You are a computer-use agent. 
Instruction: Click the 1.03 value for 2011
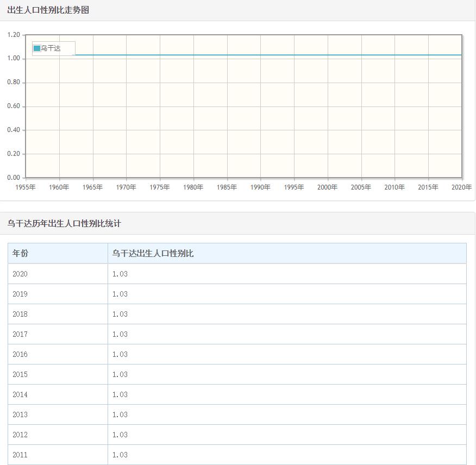click(x=119, y=455)
